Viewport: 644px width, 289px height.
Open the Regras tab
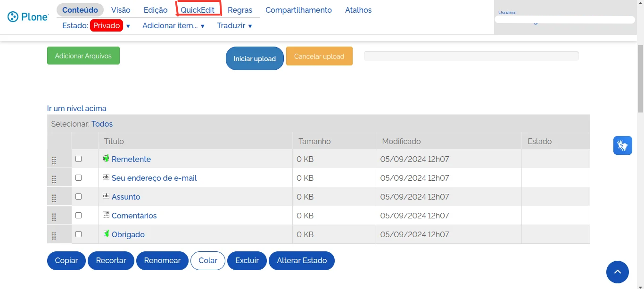click(x=240, y=10)
